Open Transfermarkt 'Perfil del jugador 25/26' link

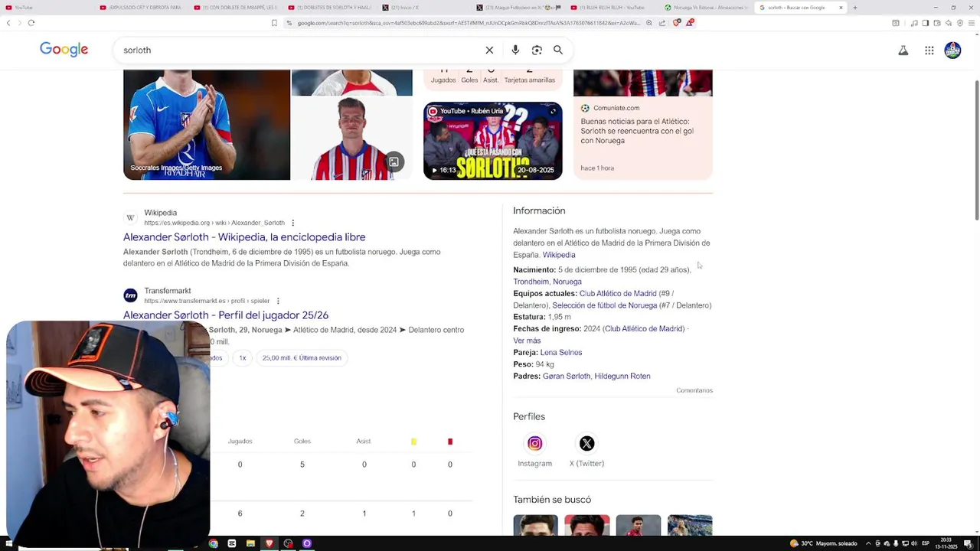pyautogui.click(x=226, y=315)
